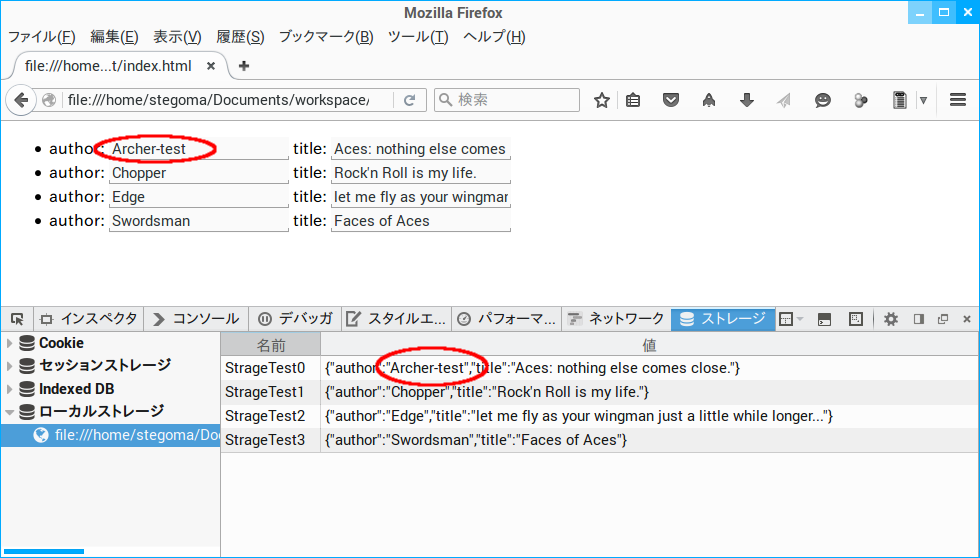Click the storage tree horizontal scrollbar
This screenshot has width=980, height=558.
coord(44,551)
